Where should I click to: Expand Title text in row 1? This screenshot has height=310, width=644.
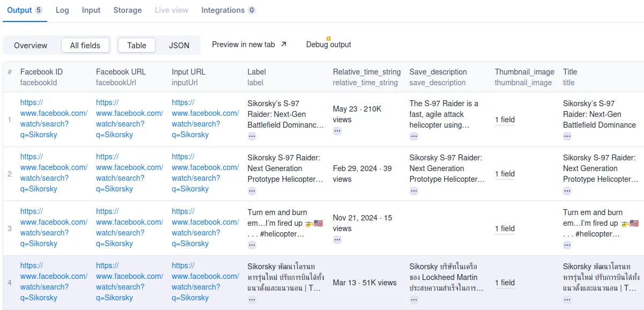coord(567,136)
